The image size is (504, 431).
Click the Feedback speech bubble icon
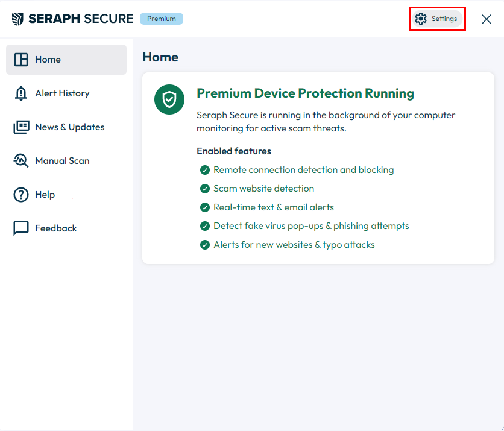[x=21, y=228]
